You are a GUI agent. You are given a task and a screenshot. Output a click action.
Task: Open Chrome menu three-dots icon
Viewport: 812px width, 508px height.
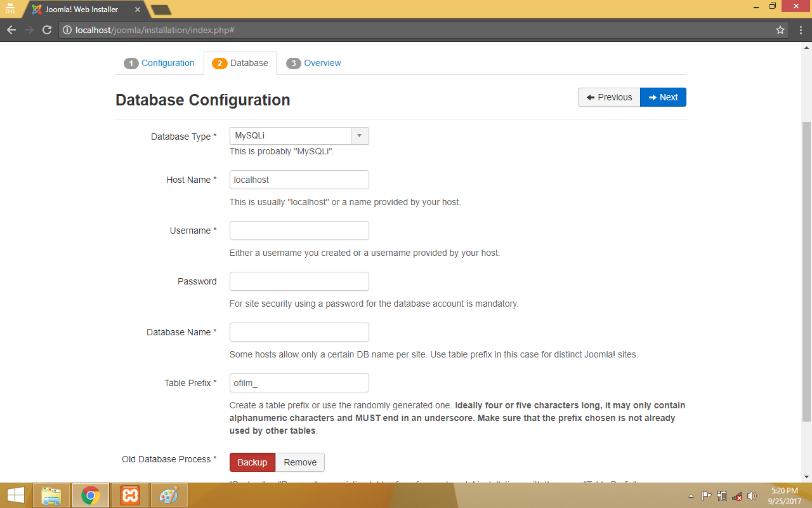[799, 30]
